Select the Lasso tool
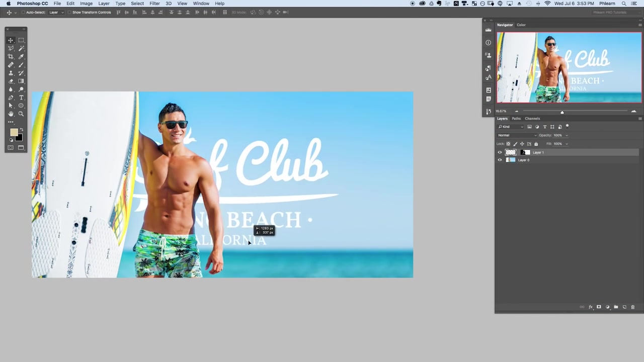 click(x=11, y=49)
